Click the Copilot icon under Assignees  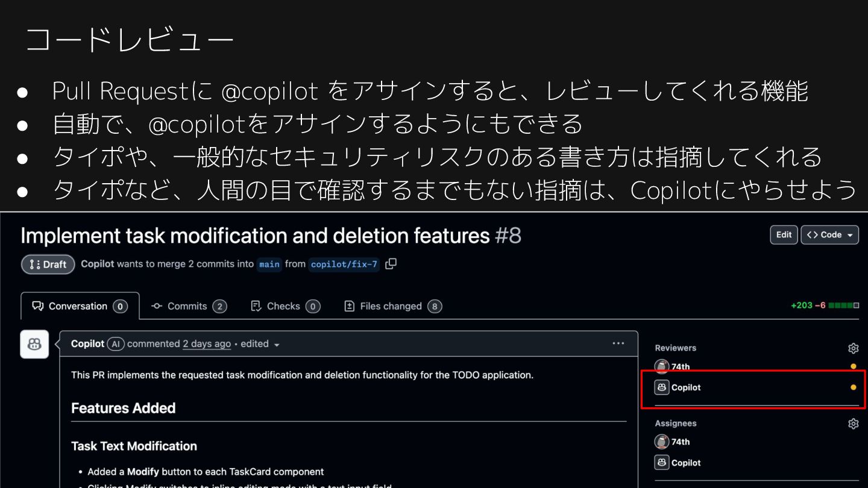[662, 463]
